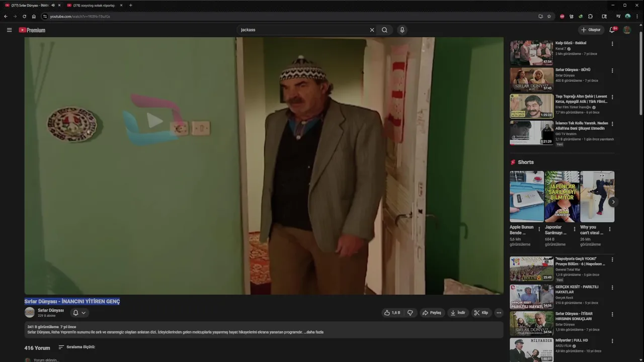Open a new browser tab with plus
The width and height of the screenshot is (644, 362).
[130, 5]
